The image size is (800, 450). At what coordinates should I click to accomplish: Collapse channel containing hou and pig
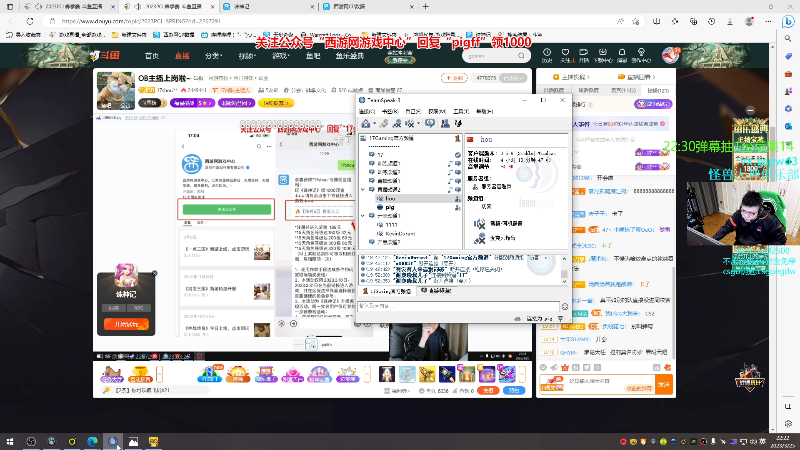363,189
